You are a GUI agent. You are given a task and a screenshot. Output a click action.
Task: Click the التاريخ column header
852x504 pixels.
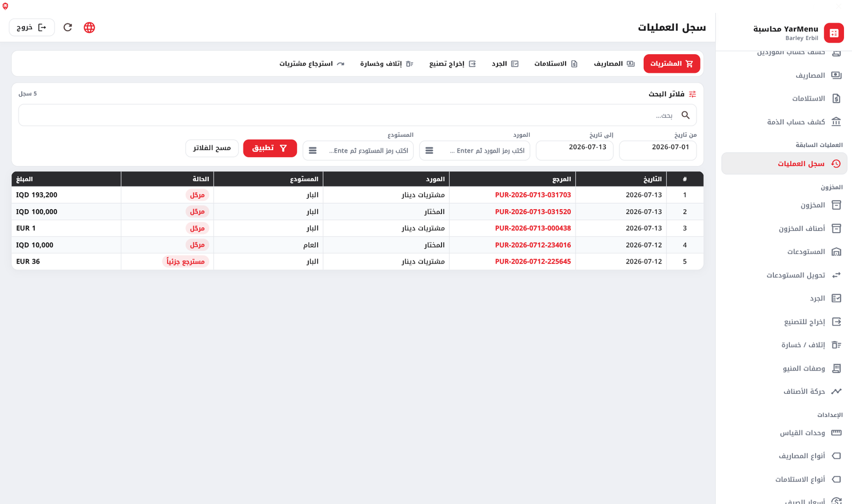pos(621,179)
